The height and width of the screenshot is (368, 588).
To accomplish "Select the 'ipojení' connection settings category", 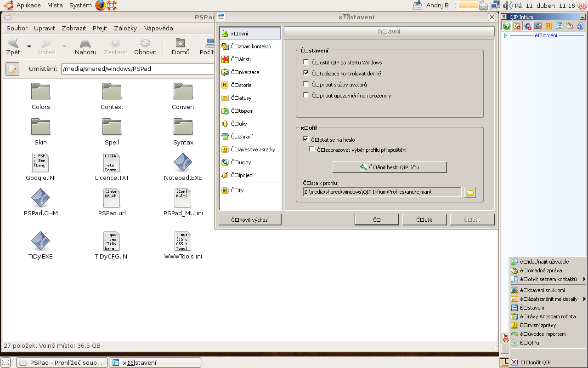I will [x=250, y=175].
